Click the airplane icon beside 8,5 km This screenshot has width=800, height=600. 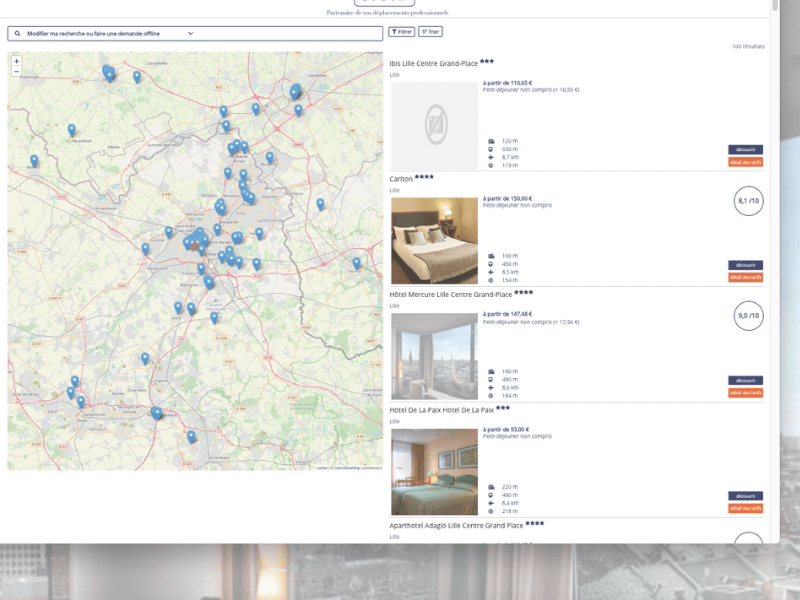(x=491, y=272)
